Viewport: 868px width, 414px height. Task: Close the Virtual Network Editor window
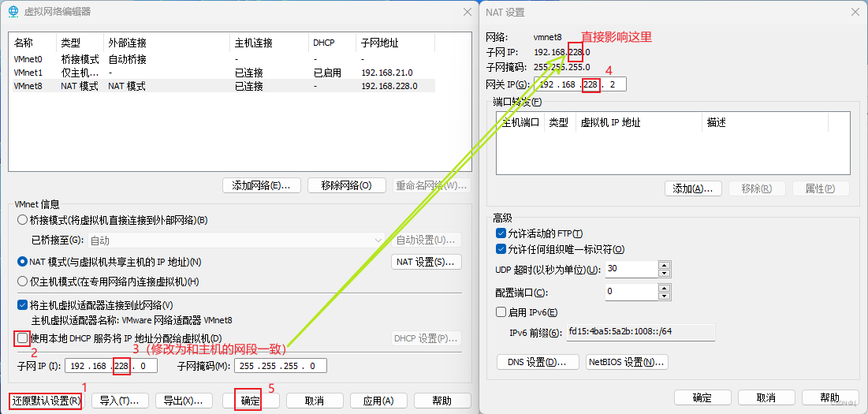click(x=466, y=12)
